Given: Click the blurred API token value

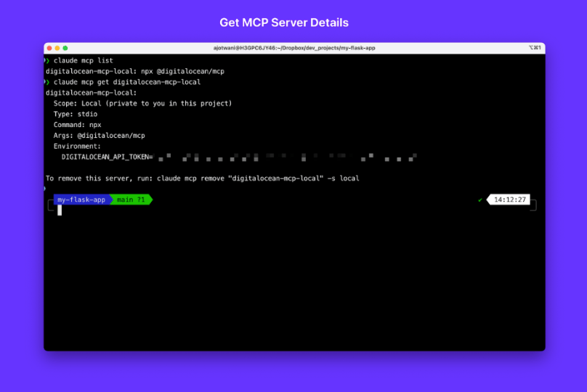Looking at the screenshot, I should coord(287,157).
